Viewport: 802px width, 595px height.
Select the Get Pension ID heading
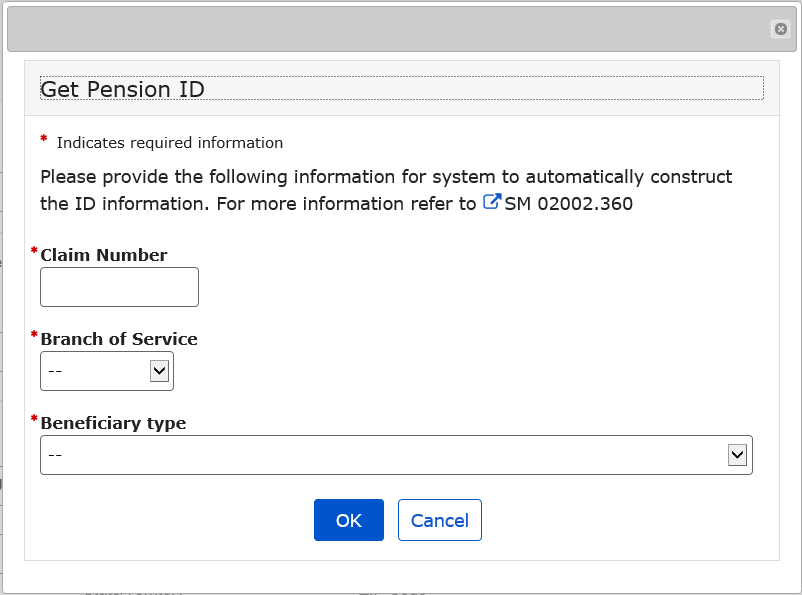[122, 89]
